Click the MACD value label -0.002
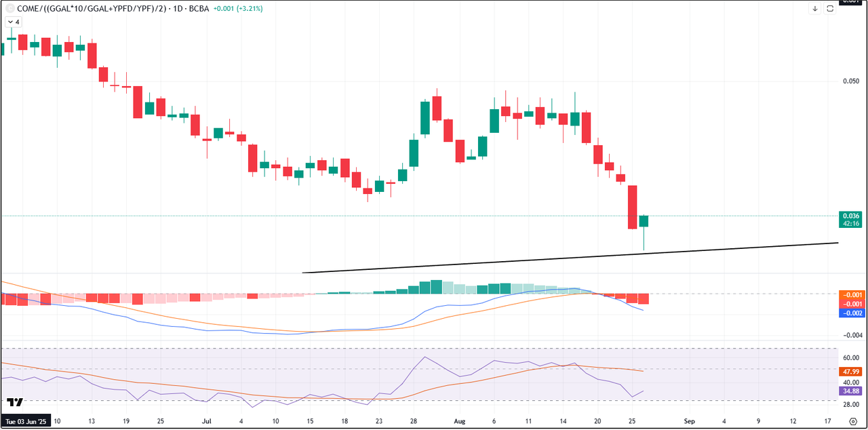The image size is (868, 430). (852, 313)
